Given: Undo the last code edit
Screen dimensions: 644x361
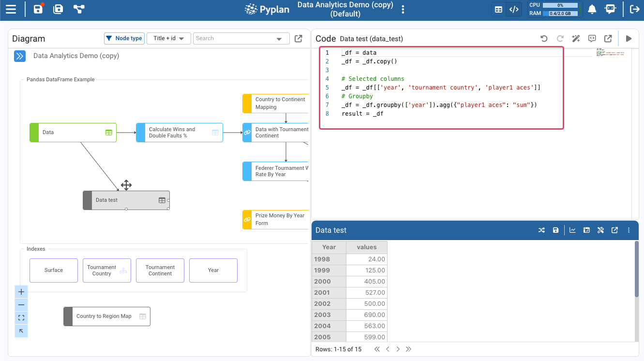Looking at the screenshot, I should (544, 39).
